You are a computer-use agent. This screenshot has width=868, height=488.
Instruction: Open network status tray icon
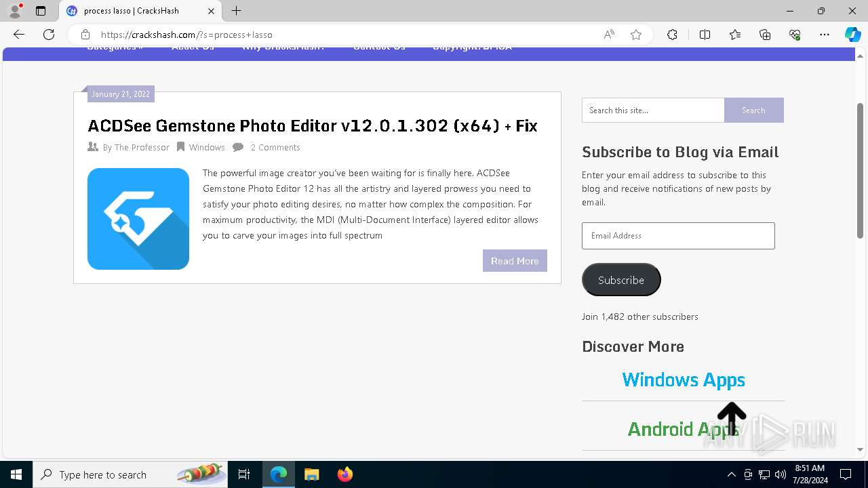click(x=764, y=474)
